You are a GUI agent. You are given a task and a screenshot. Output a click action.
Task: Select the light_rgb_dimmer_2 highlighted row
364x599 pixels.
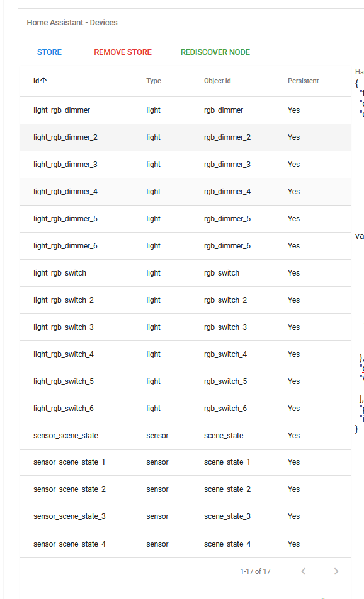66,137
